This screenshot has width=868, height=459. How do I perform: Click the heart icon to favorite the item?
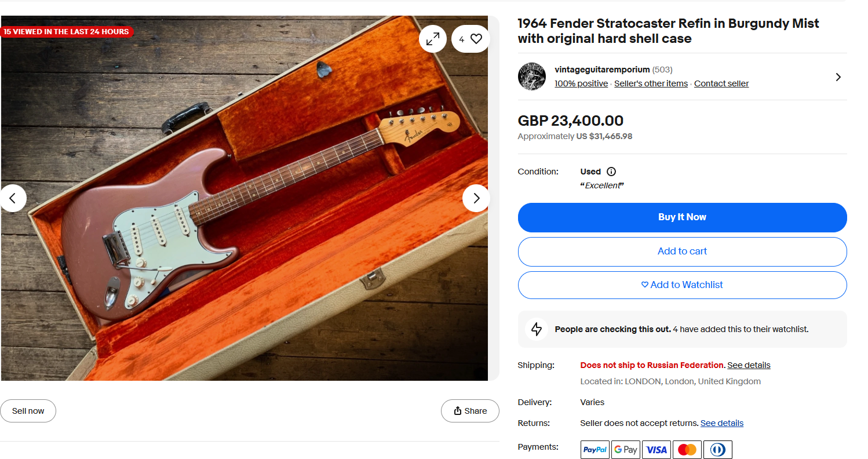pyautogui.click(x=476, y=39)
